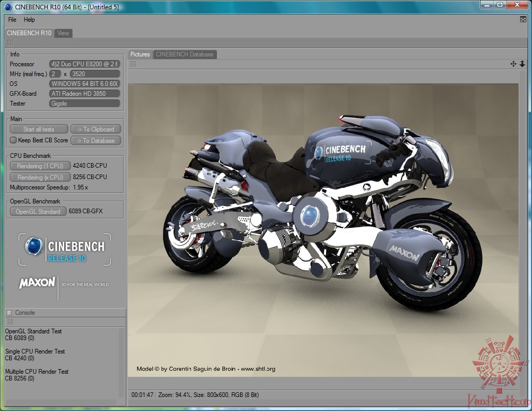Run Rendering (1 CPU) benchmark
This screenshot has height=411, width=532.
40,166
